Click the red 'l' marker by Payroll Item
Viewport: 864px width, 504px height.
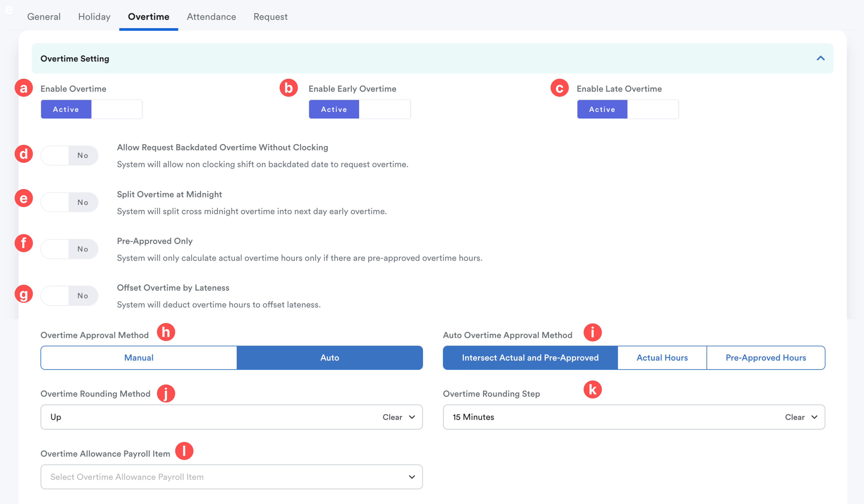coord(184,451)
